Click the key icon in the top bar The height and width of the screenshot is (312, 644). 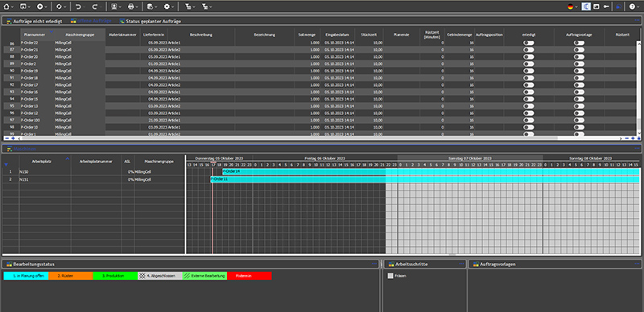[x=606, y=6]
